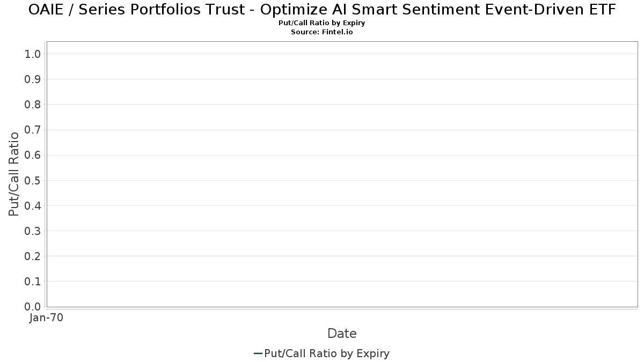Open the Source: Fintel.io text
This screenshot has height=362, width=644.
(x=322, y=32)
